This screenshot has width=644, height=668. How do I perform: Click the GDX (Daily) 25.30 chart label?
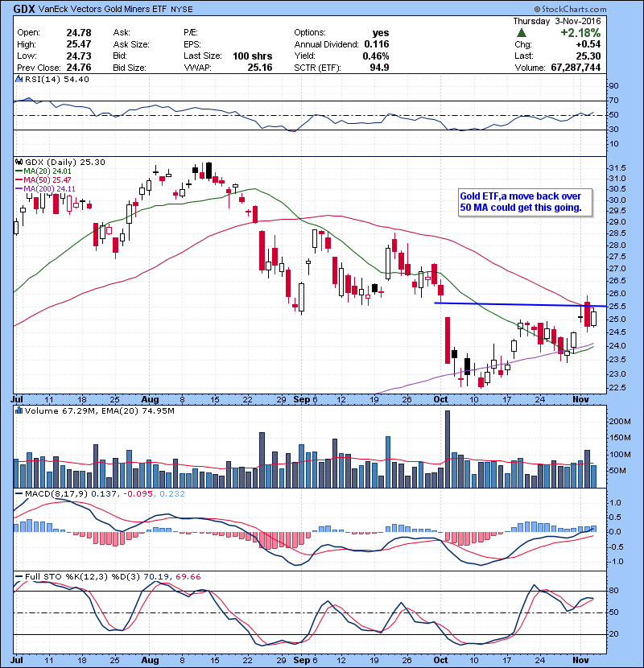click(64, 163)
